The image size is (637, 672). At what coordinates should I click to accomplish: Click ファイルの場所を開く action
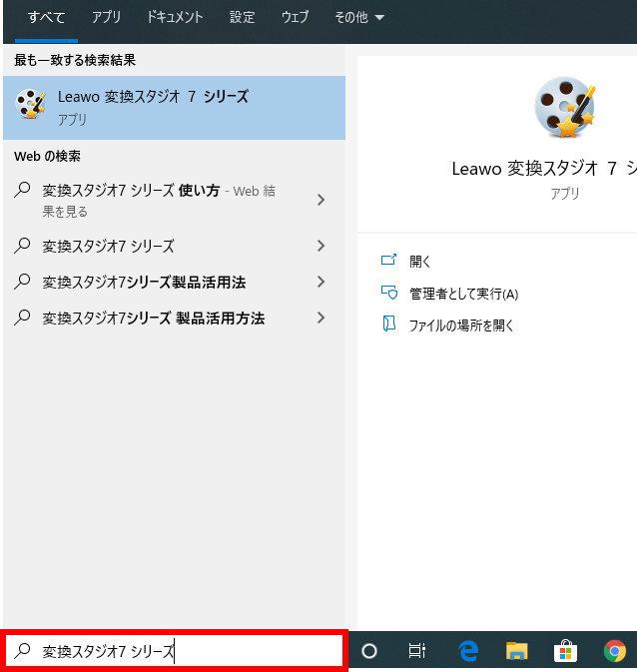coord(461,325)
